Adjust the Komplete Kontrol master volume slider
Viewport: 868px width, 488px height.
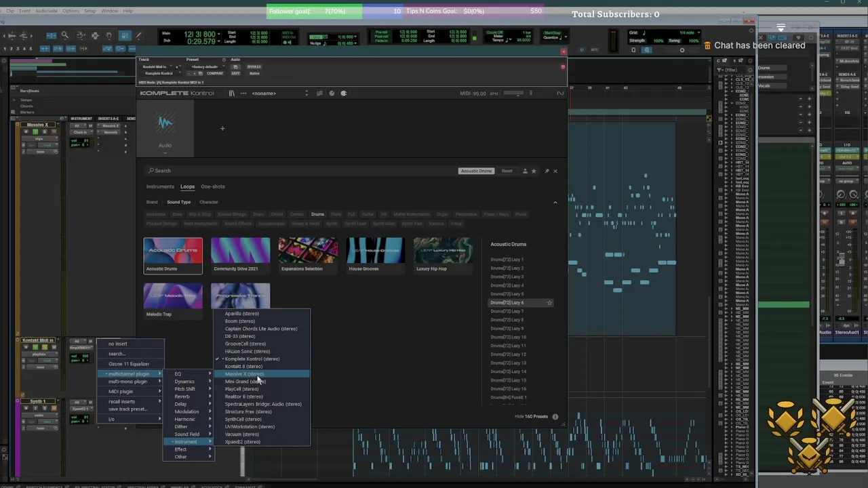pyautogui.click(x=513, y=93)
